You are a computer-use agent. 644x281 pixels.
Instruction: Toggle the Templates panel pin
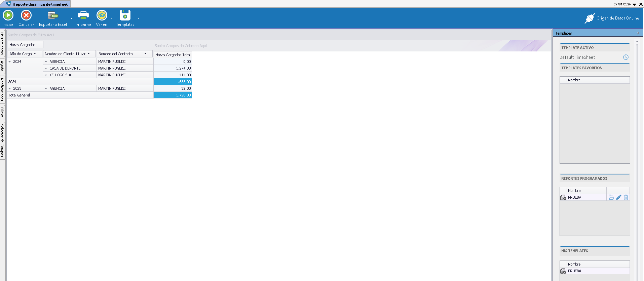(638, 33)
